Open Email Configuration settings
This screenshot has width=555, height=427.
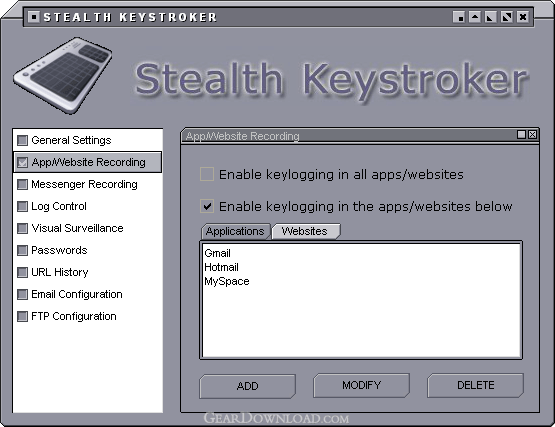point(77,294)
